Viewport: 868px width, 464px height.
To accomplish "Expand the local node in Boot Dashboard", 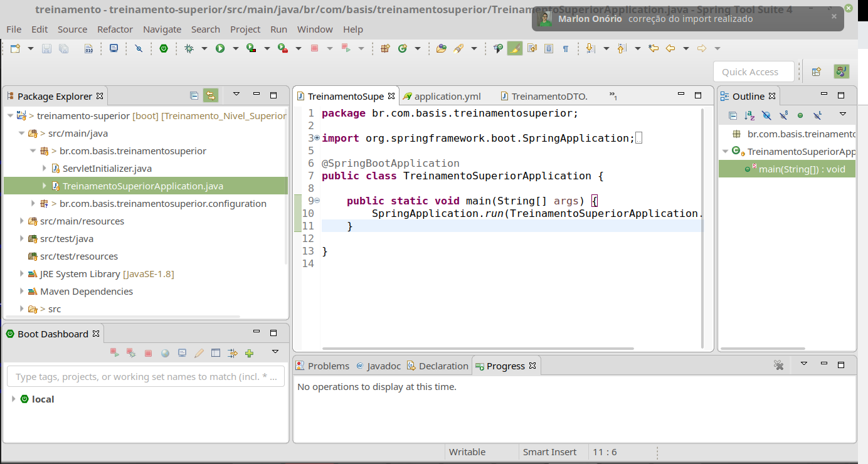I will coord(13,399).
